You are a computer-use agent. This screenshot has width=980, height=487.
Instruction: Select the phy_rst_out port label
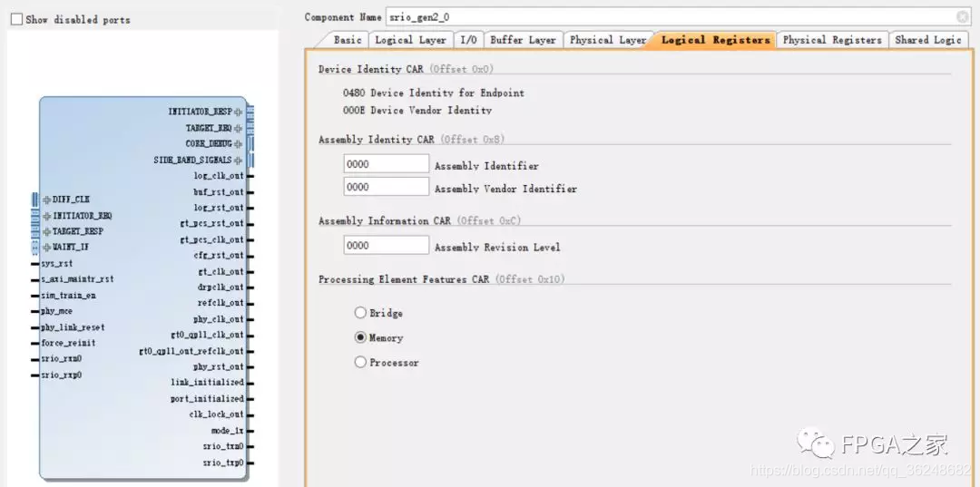coord(219,366)
